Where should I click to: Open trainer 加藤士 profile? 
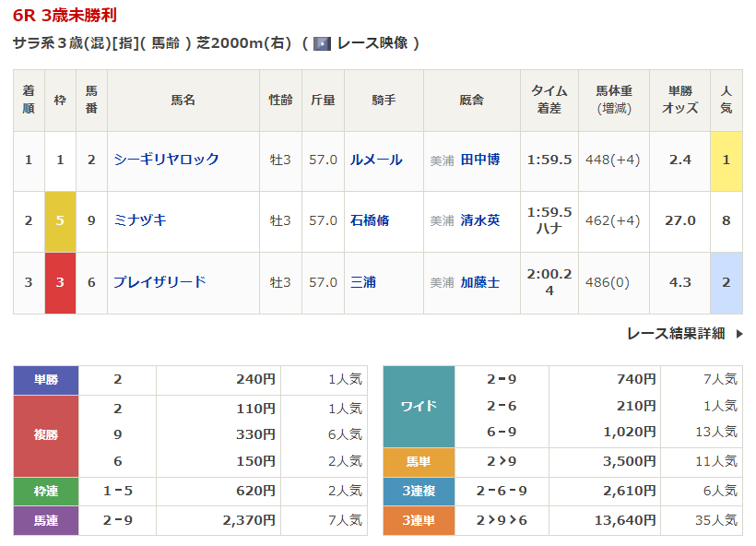tap(480, 282)
